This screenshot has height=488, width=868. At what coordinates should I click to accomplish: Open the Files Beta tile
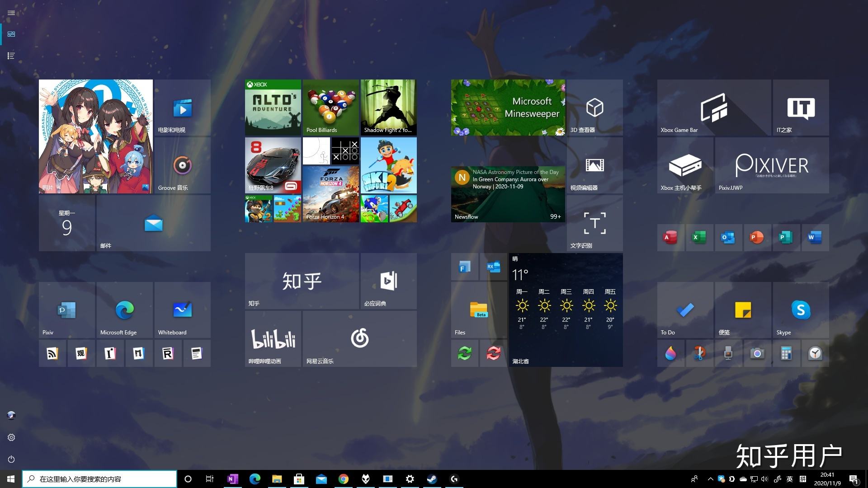pyautogui.click(x=479, y=310)
